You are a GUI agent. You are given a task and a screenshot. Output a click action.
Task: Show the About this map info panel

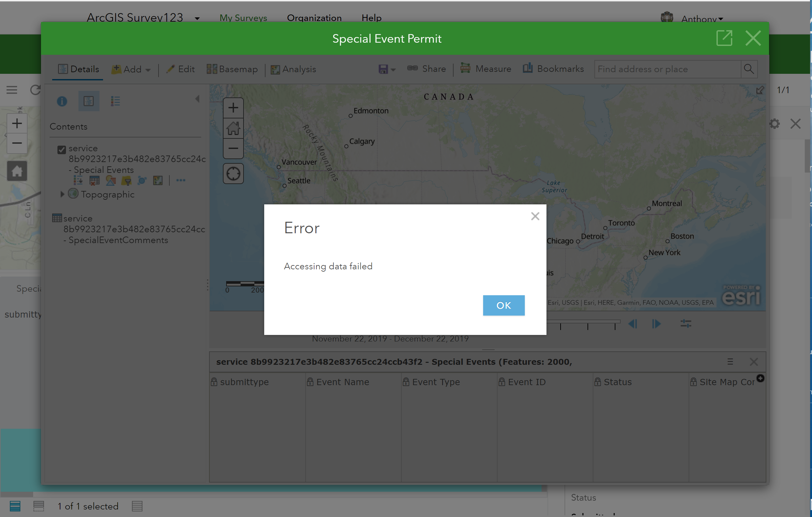(x=62, y=101)
